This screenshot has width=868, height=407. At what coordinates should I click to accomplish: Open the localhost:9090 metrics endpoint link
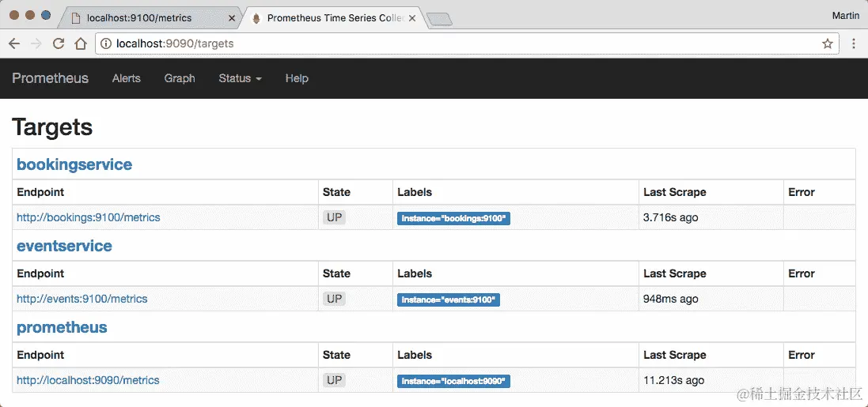click(x=88, y=380)
